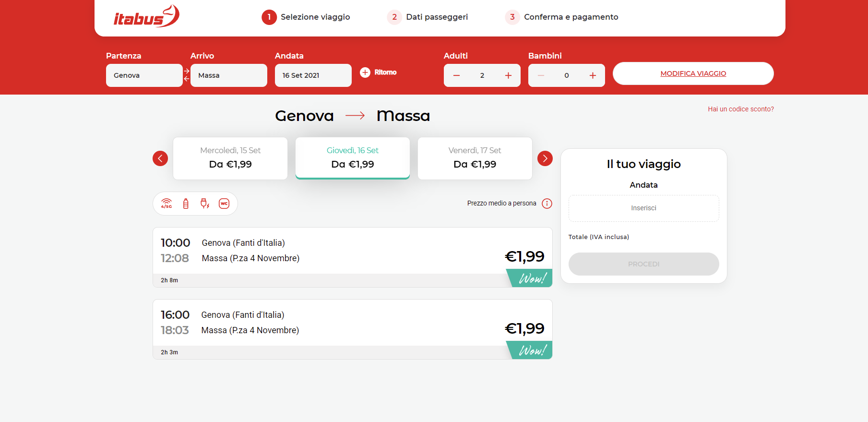This screenshot has height=422, width=868.
Task: Select the Venerdì 17 Set date tab
Action: tap(475, 158)
